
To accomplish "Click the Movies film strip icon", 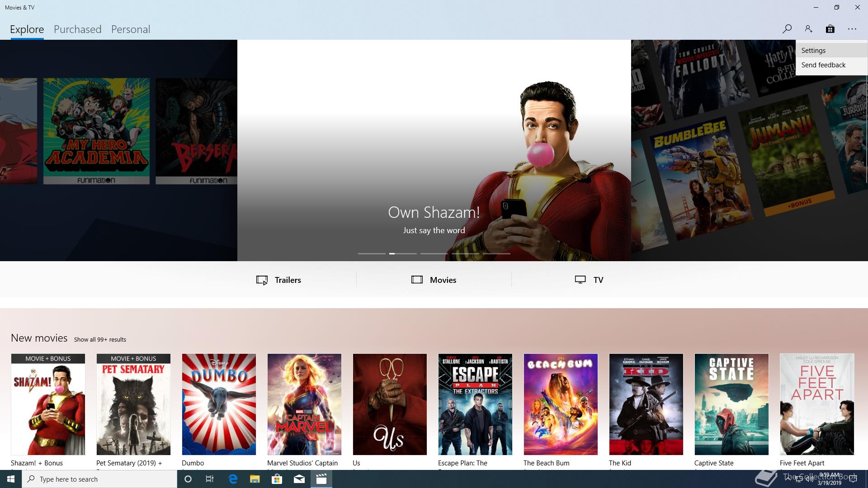I will [x=417, y=280].
